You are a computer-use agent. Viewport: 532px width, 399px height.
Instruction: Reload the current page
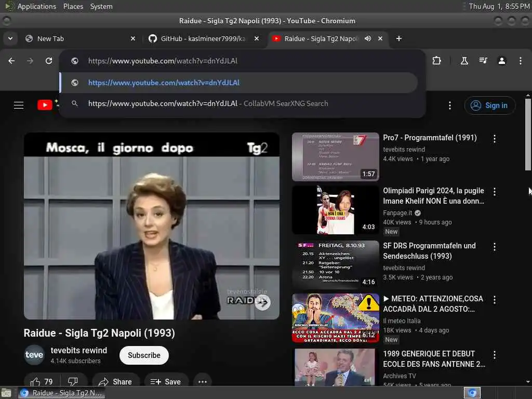pos(49,61)
